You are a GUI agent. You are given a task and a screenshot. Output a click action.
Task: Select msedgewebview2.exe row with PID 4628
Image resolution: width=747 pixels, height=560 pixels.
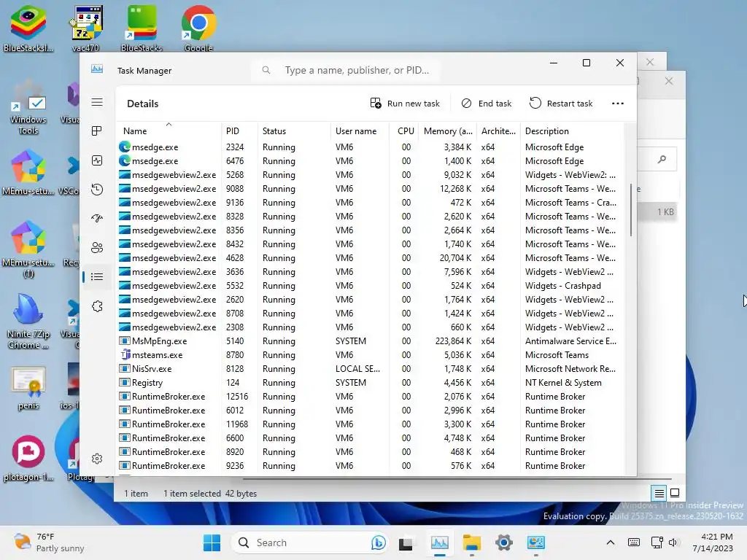(x=370, y=258)
